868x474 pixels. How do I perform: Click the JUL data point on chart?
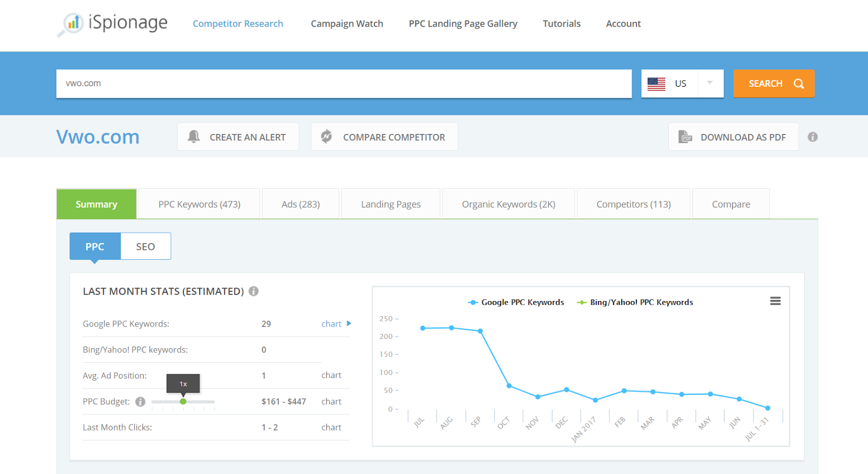tap(423, 328)
